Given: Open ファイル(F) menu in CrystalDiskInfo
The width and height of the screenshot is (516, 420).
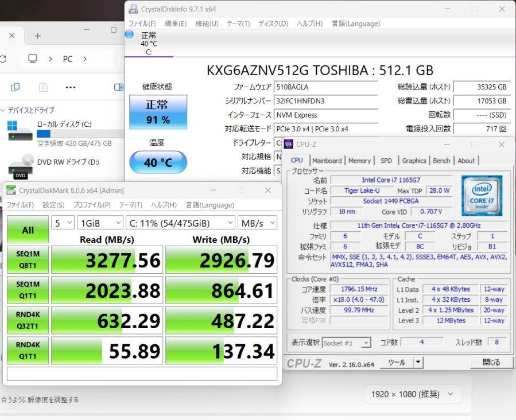Looking at the screenshot, I should (142, 24).
